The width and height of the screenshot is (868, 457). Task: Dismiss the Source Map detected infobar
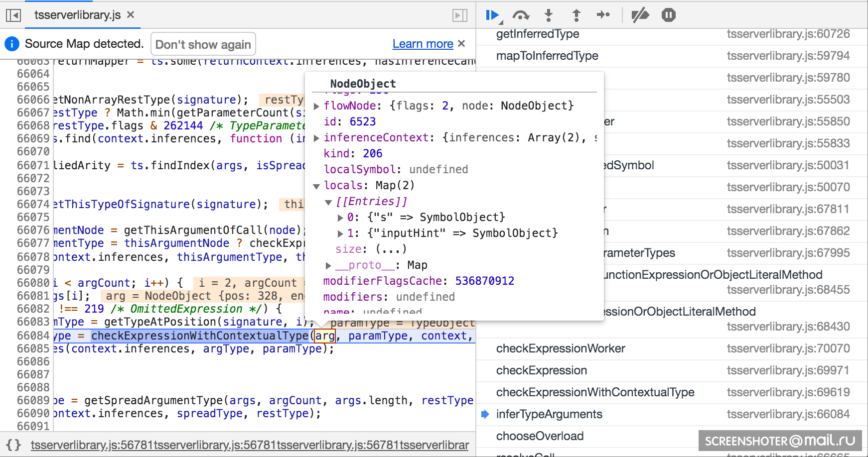tap(461, 44)
